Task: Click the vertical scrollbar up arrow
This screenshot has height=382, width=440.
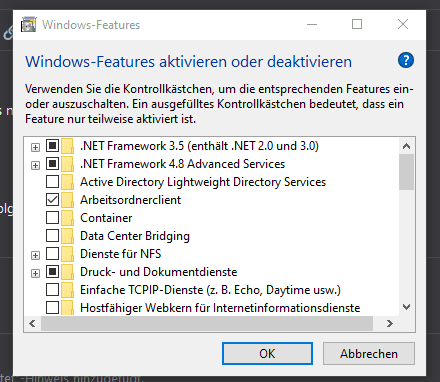Action: tap(406, 146)
